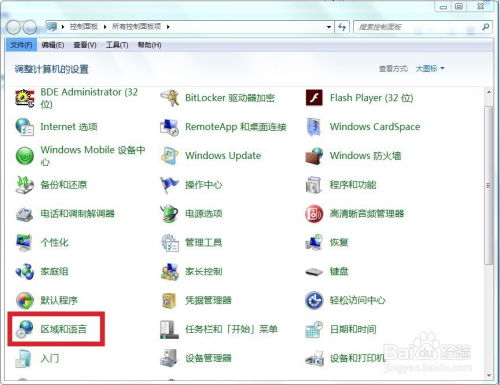Expand the arrow before 控制面板 breadcrumb
500x385 pixels.
63,27
